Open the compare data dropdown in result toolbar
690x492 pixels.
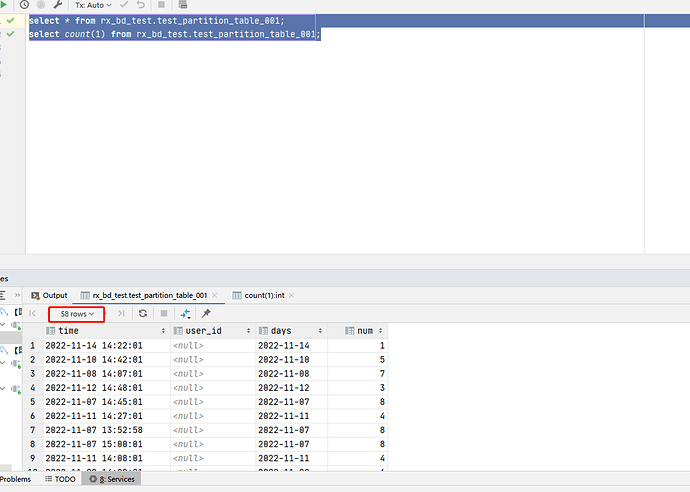[186, 314]
